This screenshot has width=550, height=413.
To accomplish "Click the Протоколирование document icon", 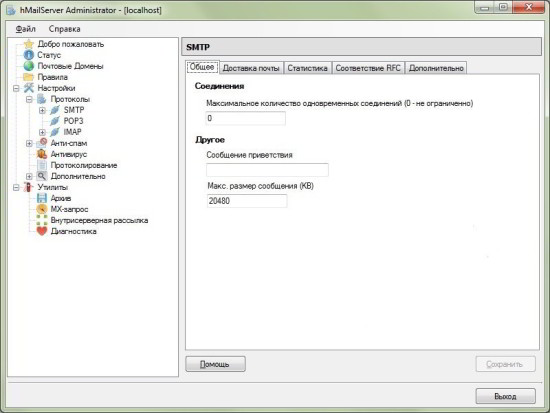I will (42, 165).
